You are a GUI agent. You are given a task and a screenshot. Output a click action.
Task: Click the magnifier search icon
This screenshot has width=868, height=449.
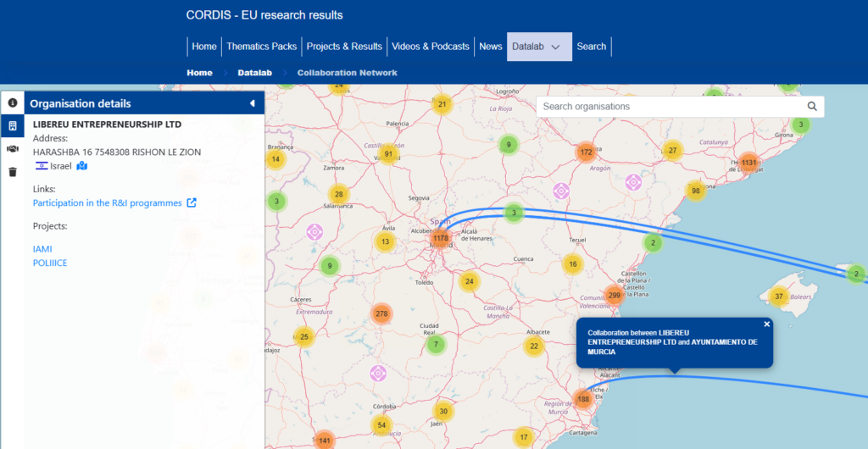click(x=812, y=106)
